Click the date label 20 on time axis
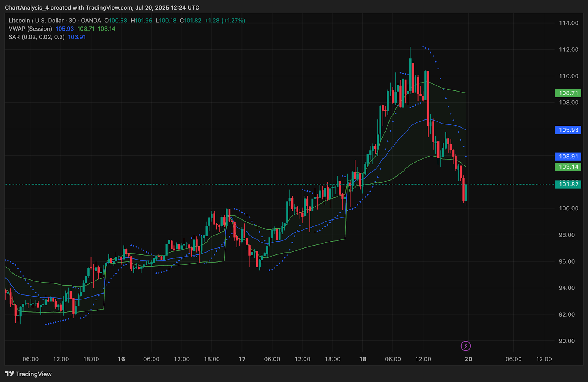The height and width of the screenshot is (382, 588). click(x=468, y=359)
